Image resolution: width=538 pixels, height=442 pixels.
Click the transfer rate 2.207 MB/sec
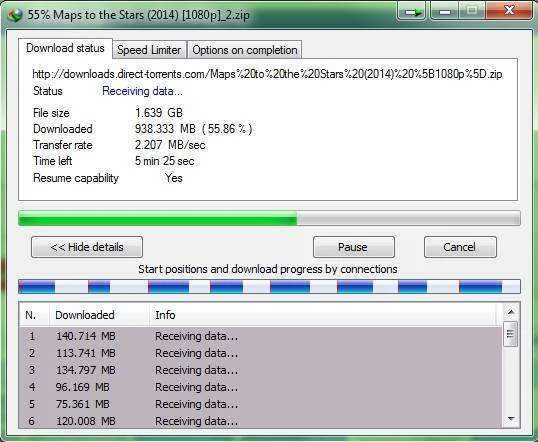[x=170, y=145]
